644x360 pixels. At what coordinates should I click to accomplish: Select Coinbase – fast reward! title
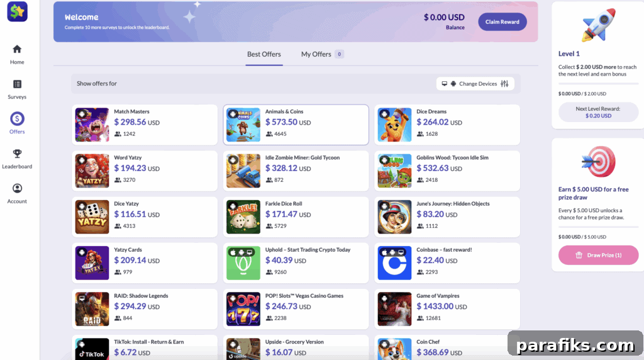[444, 249]
